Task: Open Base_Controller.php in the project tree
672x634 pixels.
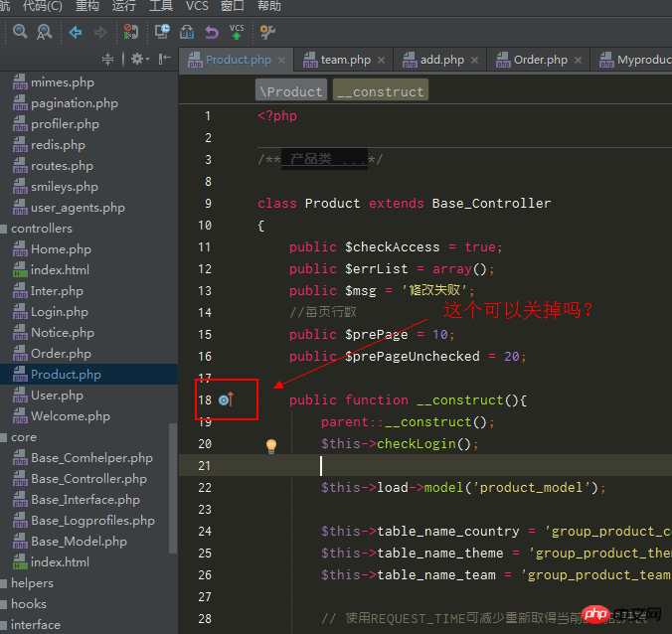Action: click(88, 479)
